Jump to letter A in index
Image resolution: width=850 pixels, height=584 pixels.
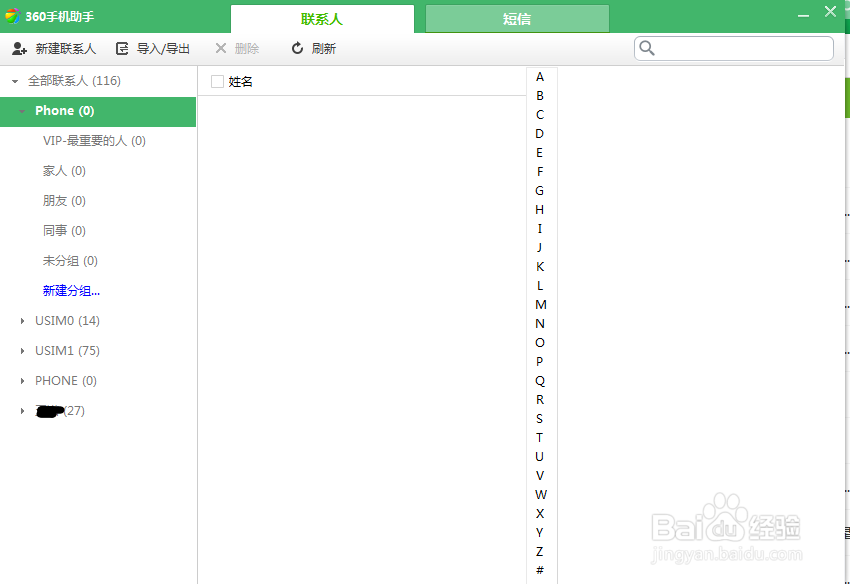click(540, 77)
